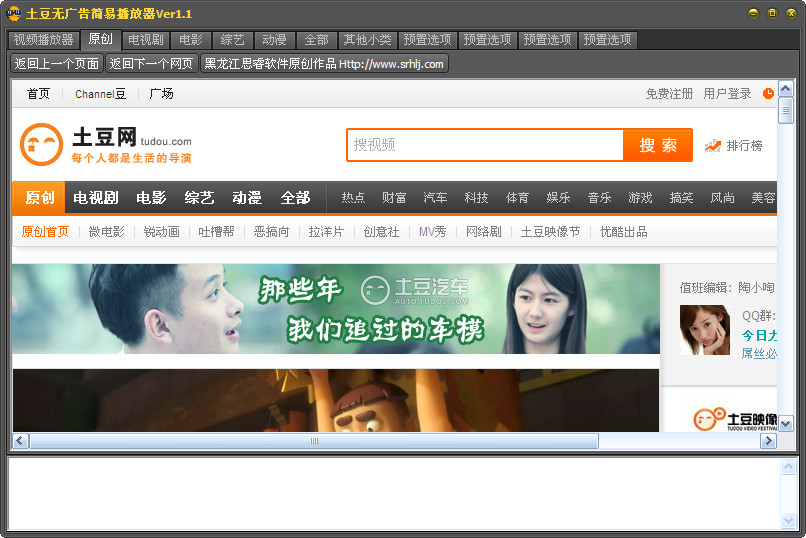Open the 锐动画 sub-category
Screen dimensions: 806x538
click(161, 232)
